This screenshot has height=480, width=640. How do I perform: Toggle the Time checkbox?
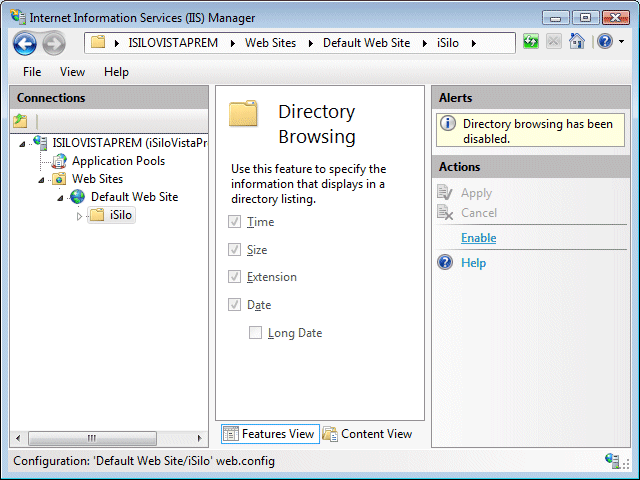coord(235,222)
